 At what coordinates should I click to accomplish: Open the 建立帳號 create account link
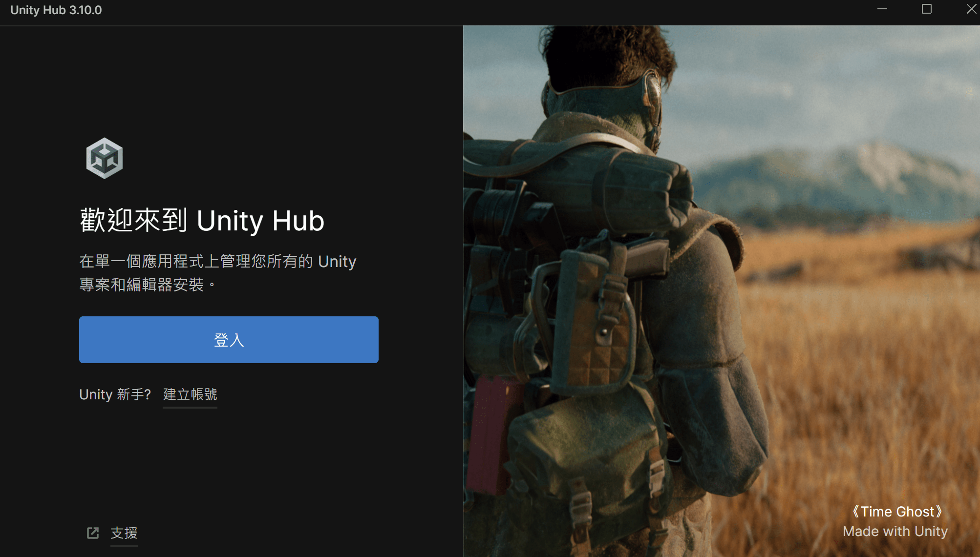(x=190, y=394)
